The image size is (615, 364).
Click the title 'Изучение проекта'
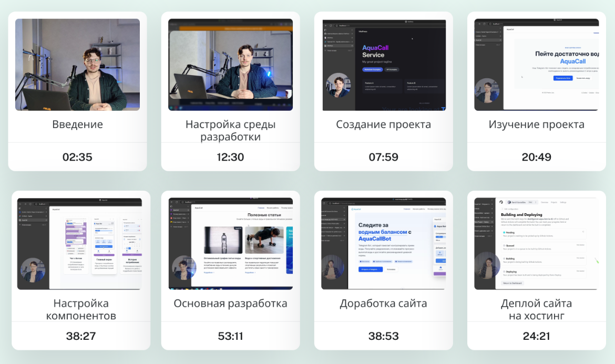click(536, 124)
